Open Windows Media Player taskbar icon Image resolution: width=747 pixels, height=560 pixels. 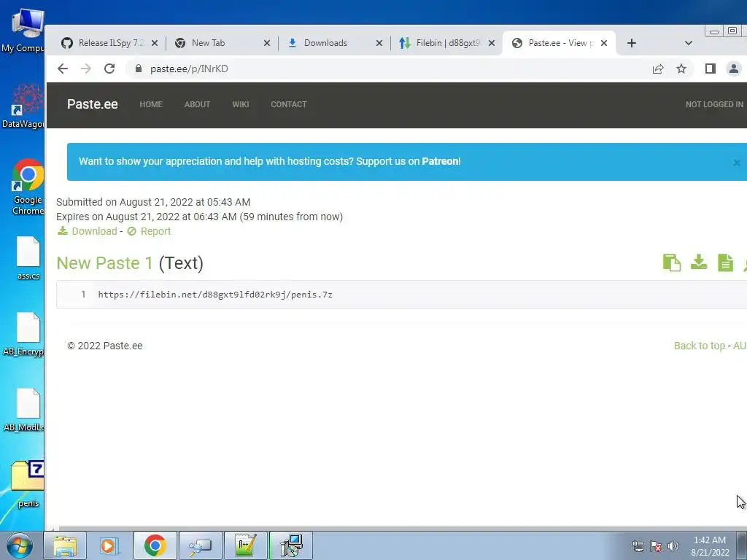point(109,545)
